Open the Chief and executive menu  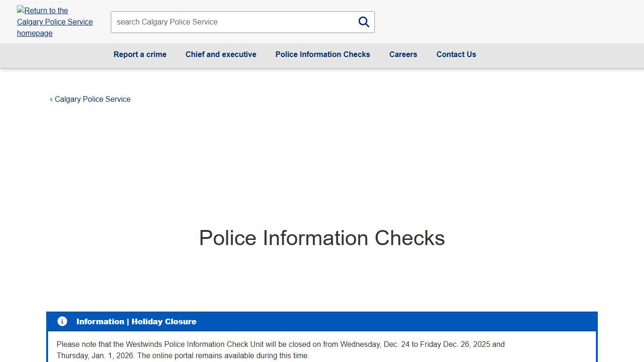(221, 54)
